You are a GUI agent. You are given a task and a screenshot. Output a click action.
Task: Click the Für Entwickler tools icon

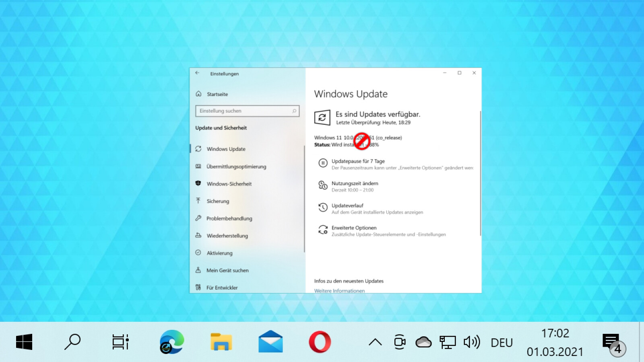click(x=198, y=287)
